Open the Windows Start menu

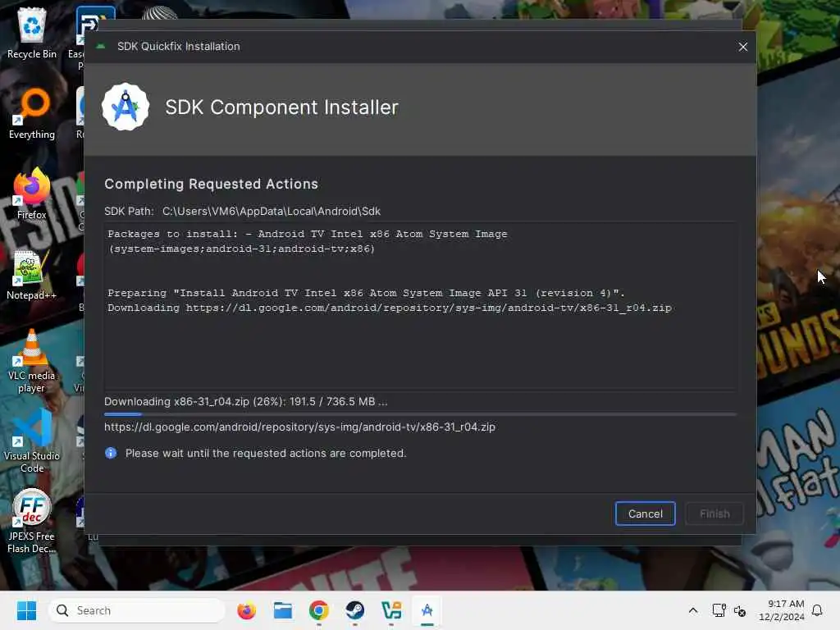26,610
